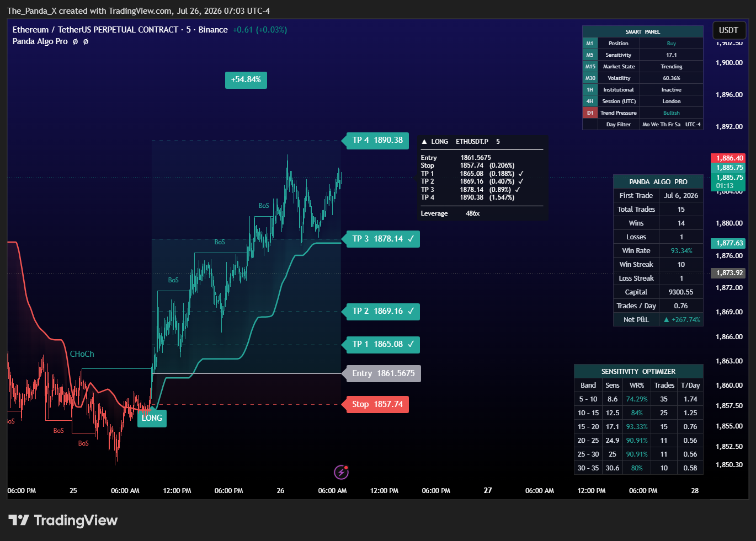Click the LONG ETHUSDT.P 5 trade header
This screenshot has width=756, height=541.
pos(461,142)
